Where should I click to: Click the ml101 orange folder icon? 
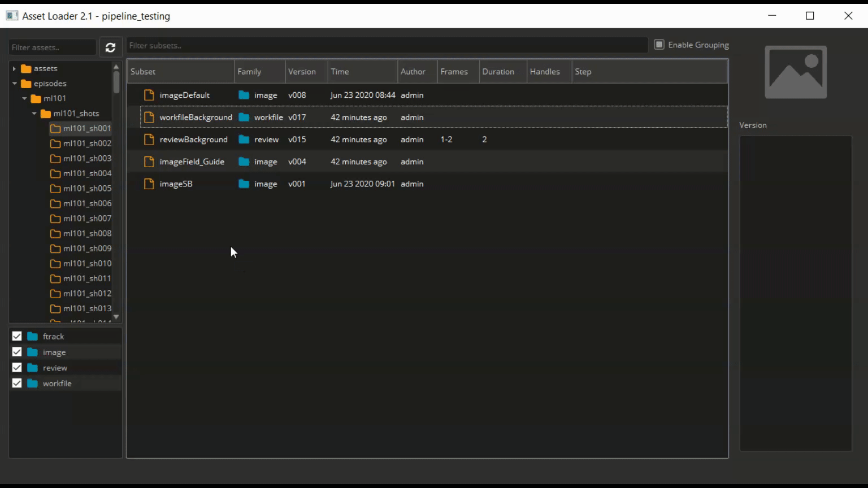[x=36, y=99]
